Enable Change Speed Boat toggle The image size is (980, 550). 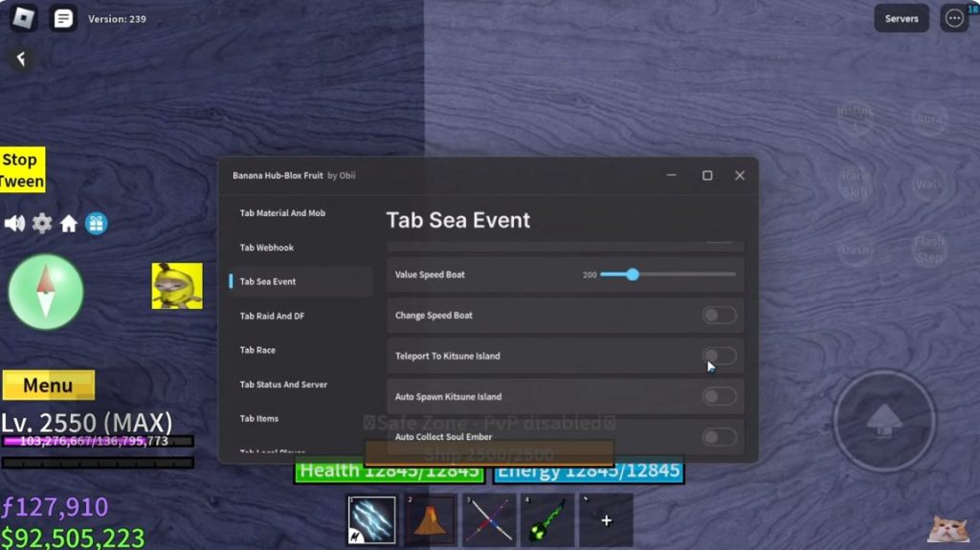pyautogui.click(x=720, y=315)
